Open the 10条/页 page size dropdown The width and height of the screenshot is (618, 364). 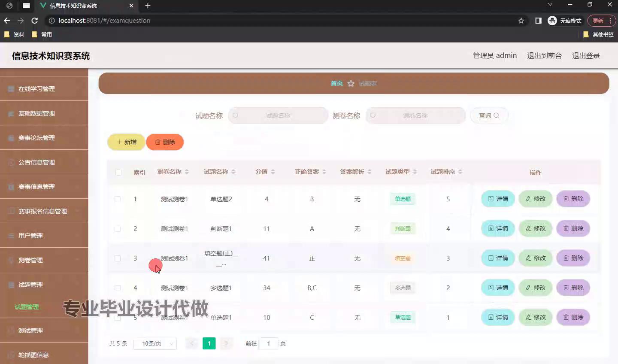coord(155,343)
